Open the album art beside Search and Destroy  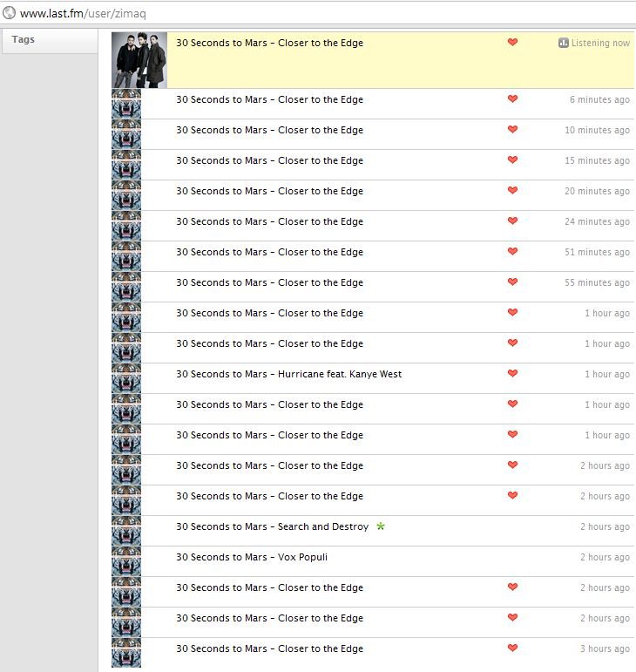(126, 531)
